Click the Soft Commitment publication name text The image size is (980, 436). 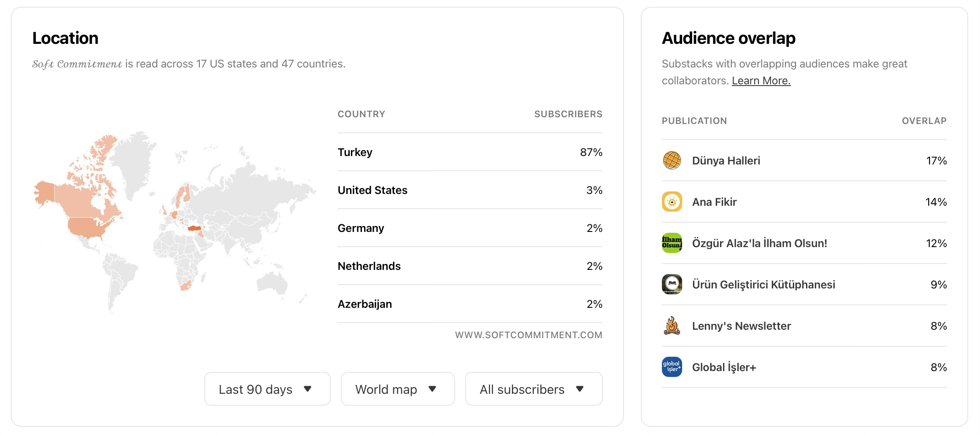[x=77, y=64]
